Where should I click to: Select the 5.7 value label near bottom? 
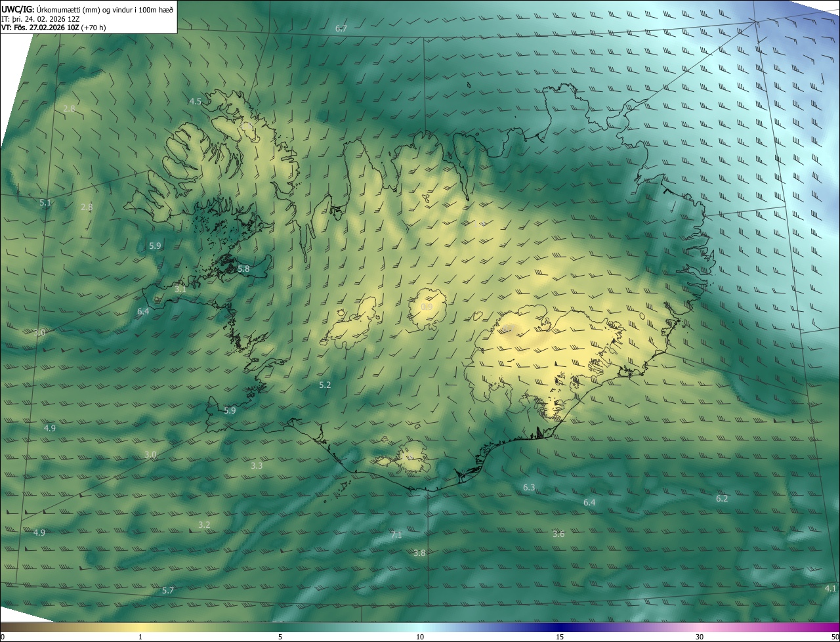click(x=168, y=590)
